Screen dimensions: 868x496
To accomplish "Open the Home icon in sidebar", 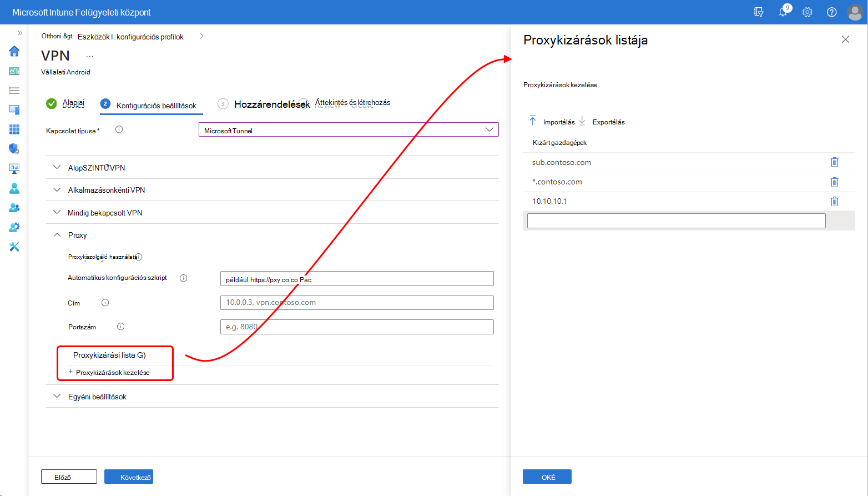I will [x=14, y=51].
